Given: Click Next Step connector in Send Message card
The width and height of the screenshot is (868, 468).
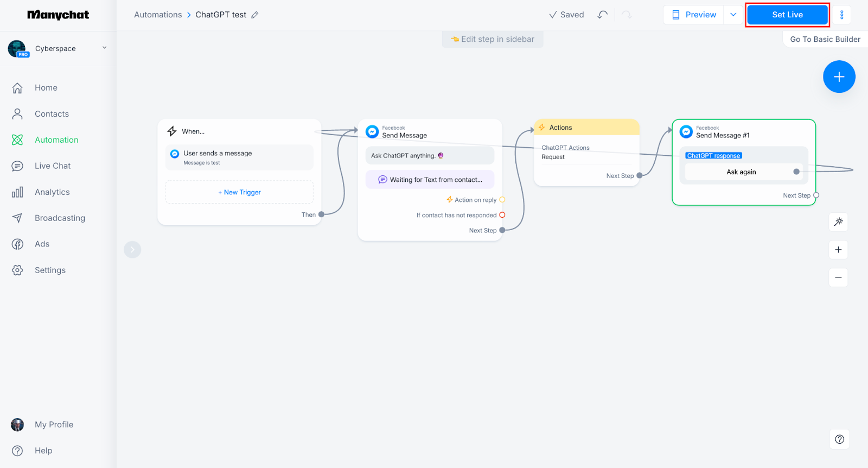Looking at the screenshot, I should pyautogui.click(x=502, y=230).
